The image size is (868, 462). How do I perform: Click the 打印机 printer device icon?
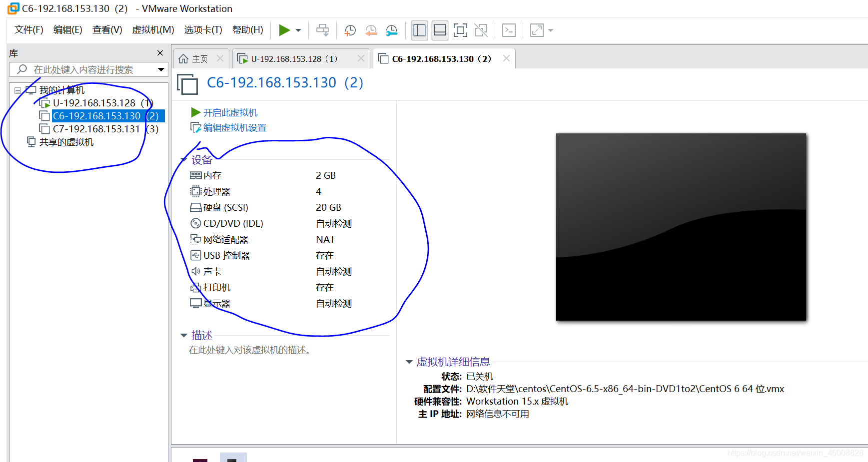point(196,287)
